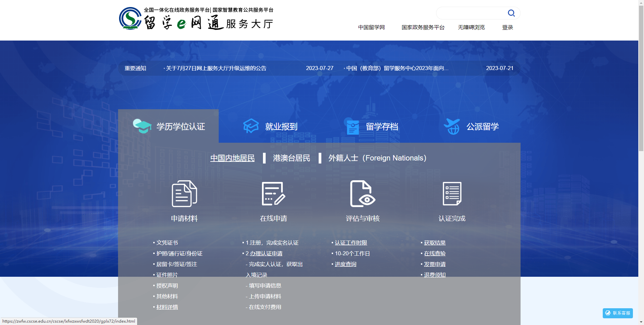
Task: Click the 评估与审核 eye document icon
Action: [x=363, y=194]
